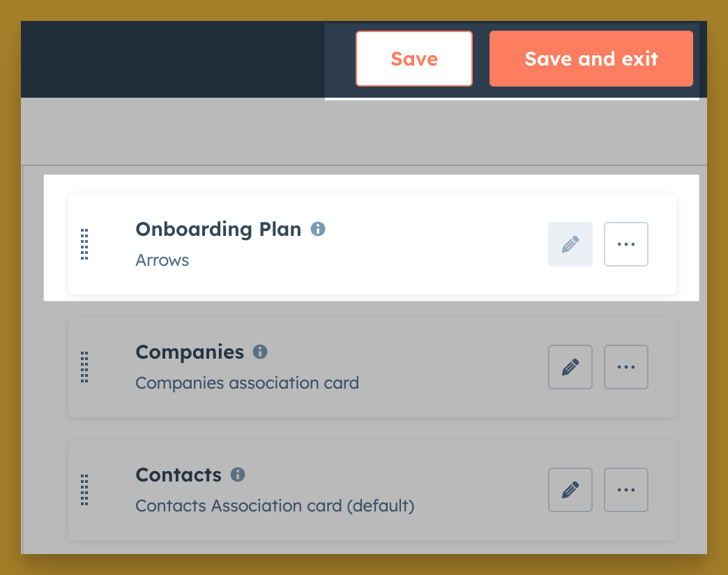Show info tooltip for Onboarding Plan
Image resolution: width=728 pixels, height=575 pixels.
pos(318,229)
